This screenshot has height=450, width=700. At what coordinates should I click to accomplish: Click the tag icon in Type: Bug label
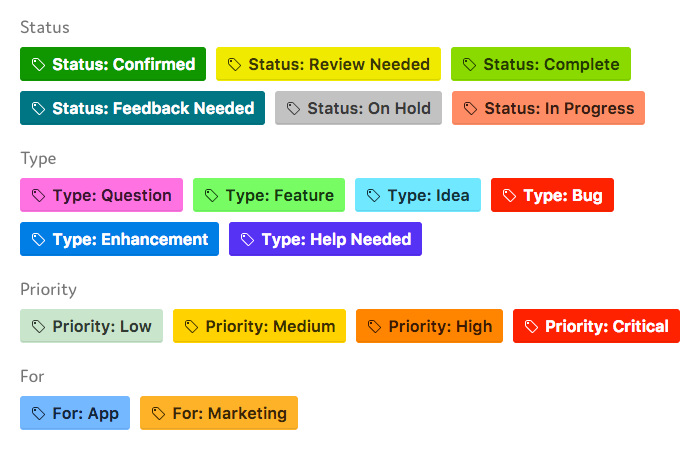pos(509,195)
